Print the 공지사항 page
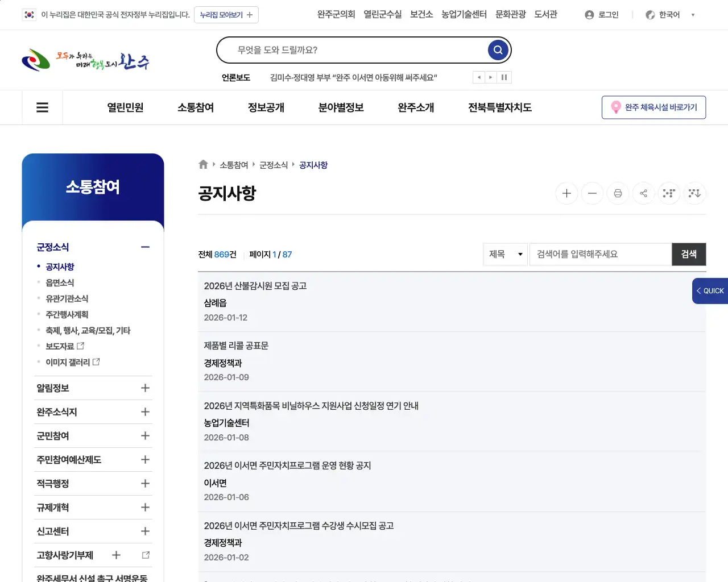 tap(618, 193)
